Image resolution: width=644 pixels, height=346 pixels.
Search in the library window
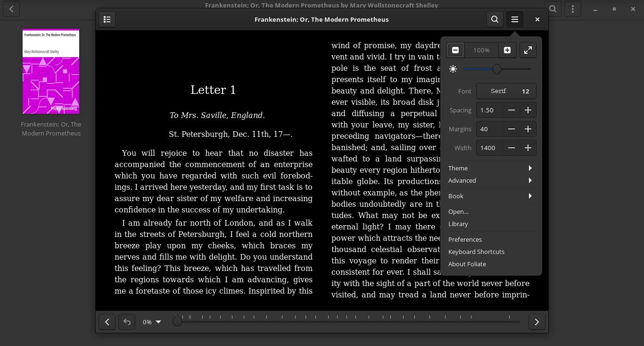(x=553, y=8)
